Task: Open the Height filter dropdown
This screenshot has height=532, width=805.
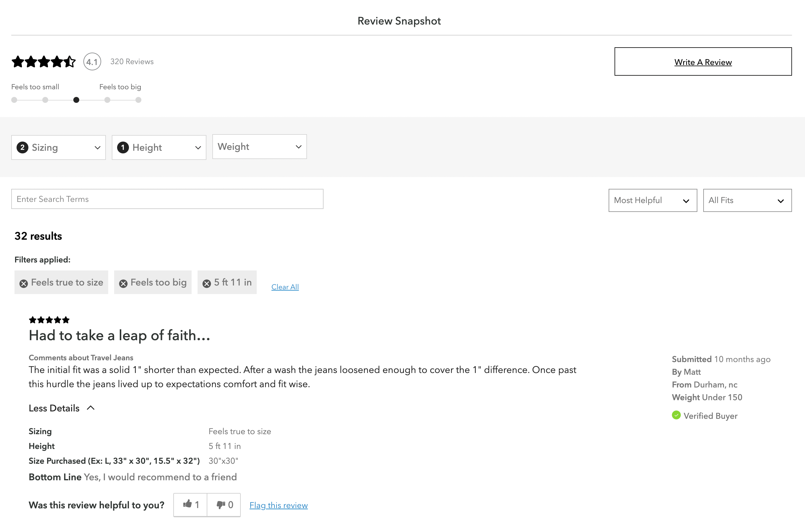Action: (x=159, y=147)
